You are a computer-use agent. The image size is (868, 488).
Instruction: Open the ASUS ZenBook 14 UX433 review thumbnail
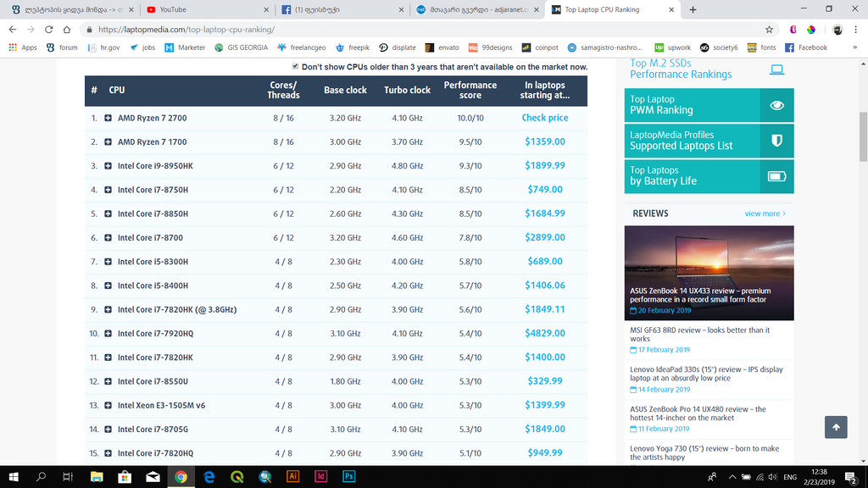click(709, 273)
